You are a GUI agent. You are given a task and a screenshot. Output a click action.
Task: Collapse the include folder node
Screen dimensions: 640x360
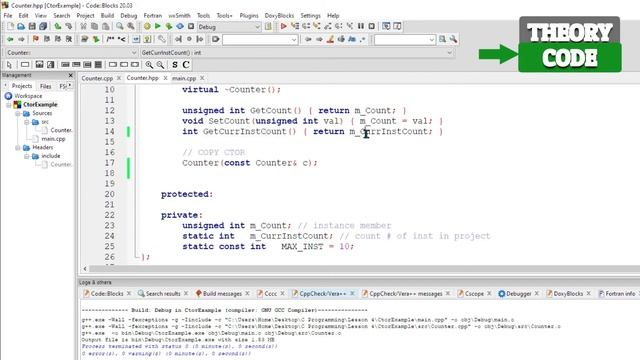coord(27,156)
